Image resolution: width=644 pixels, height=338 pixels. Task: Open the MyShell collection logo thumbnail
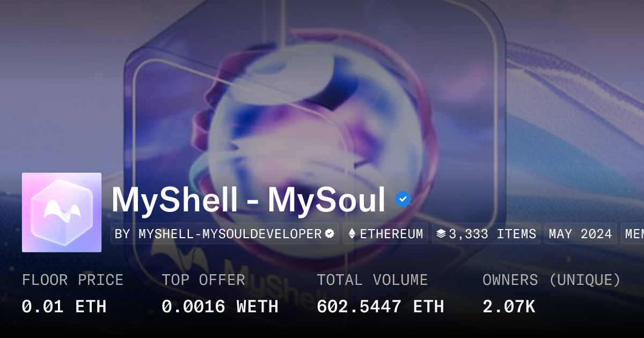(62, 212)
